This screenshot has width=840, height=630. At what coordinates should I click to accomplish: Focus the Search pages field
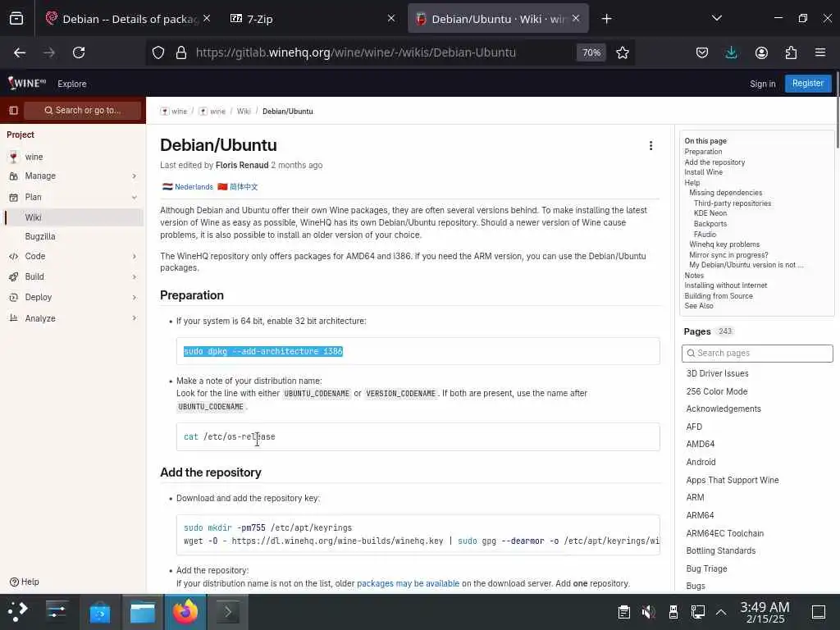[757, 353]
